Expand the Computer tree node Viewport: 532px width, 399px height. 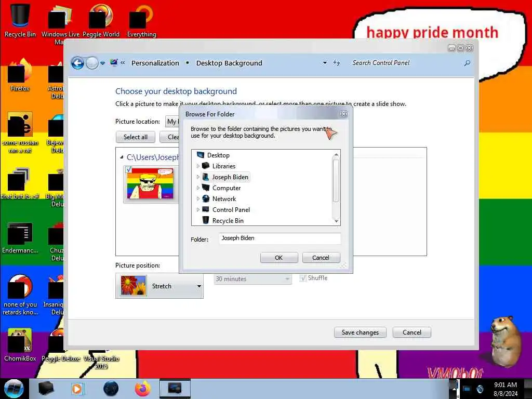(198, 188)
